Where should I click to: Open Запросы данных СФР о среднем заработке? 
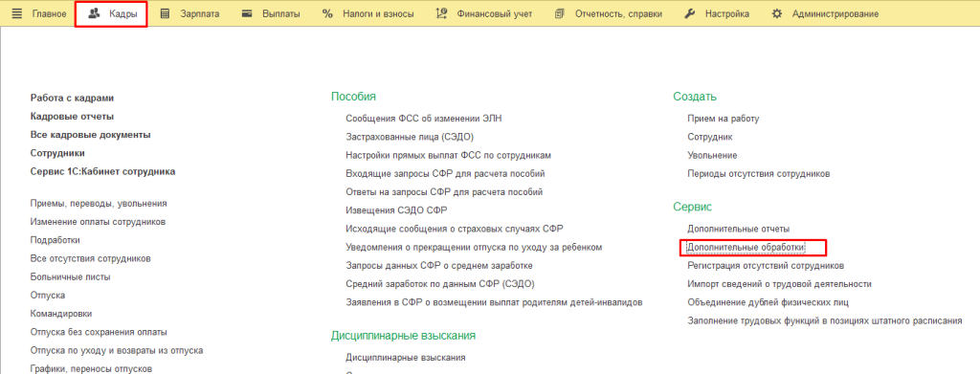tap(439, 265)
